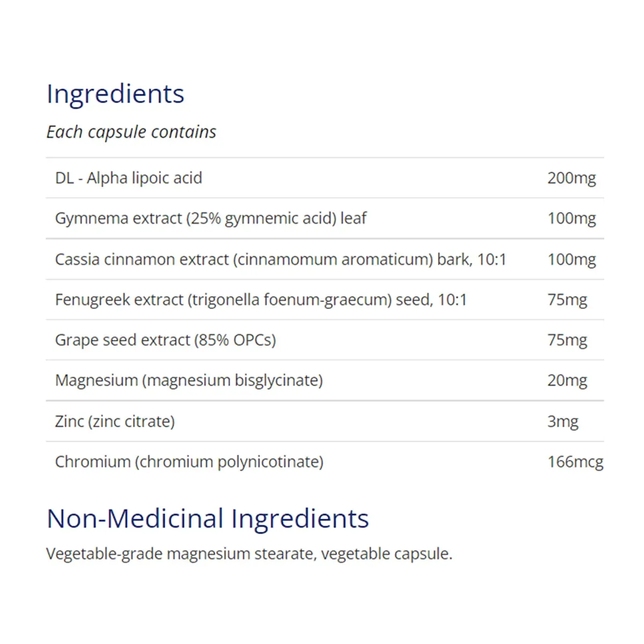Select the Fenugreek extract ingredient name

point(261,299)
